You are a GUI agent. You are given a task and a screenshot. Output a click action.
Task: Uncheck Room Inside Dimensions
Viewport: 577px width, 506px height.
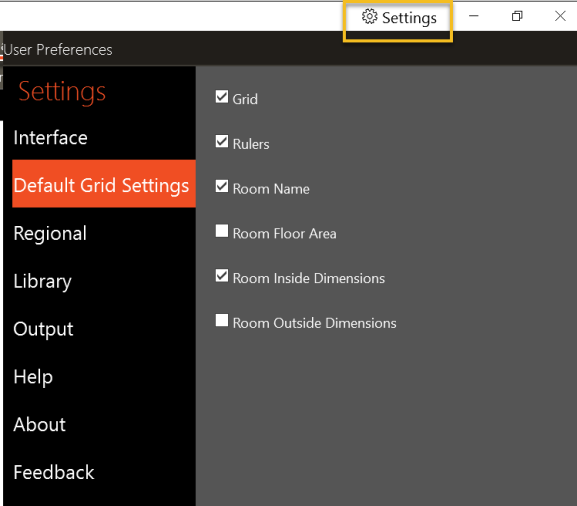tap(222, 276)
